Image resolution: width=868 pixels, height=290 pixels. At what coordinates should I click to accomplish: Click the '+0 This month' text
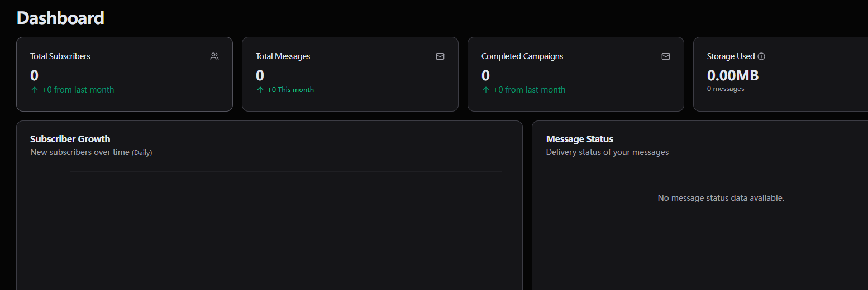(290, 90)
